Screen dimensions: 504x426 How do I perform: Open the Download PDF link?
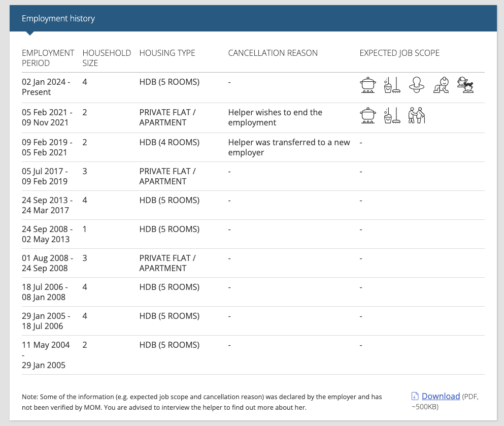(x=441, y=396)
